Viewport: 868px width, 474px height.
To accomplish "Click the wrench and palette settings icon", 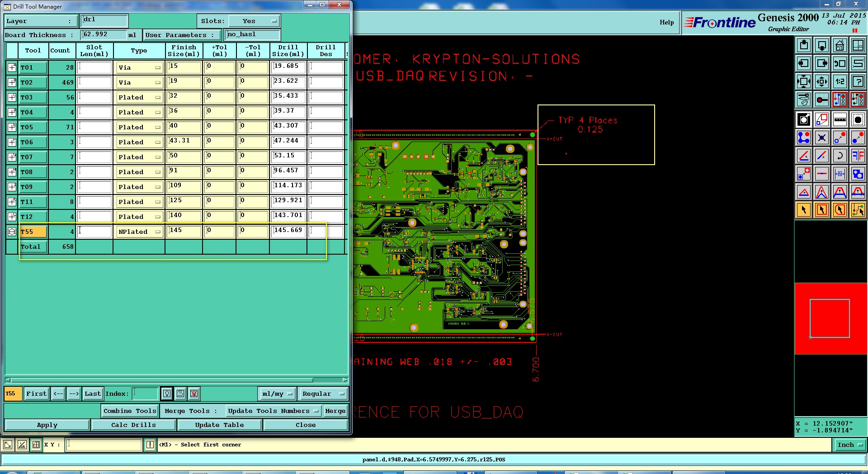I will point(804,100).
